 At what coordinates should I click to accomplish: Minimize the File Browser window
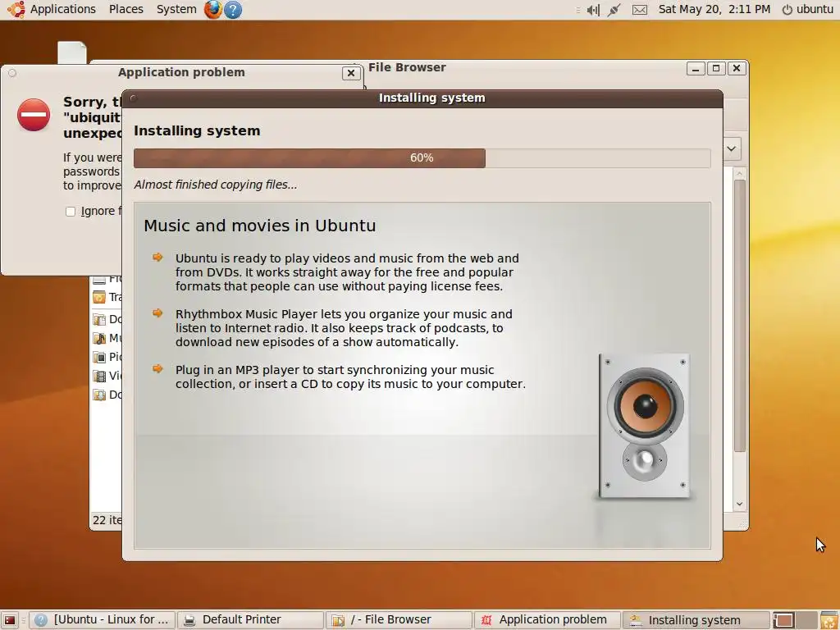point(696,69)
